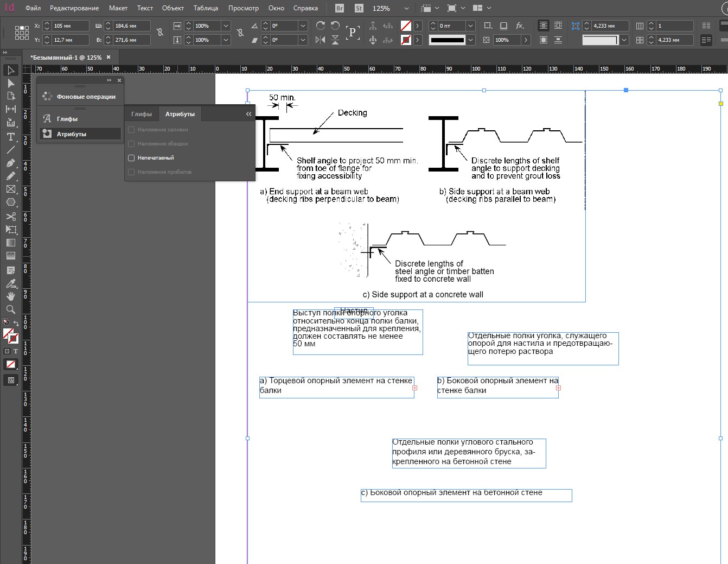The width and height of the screenshot is (728, 564).
Task: Click the rotate 90° clockwise icon
Action: click(321, 26)
